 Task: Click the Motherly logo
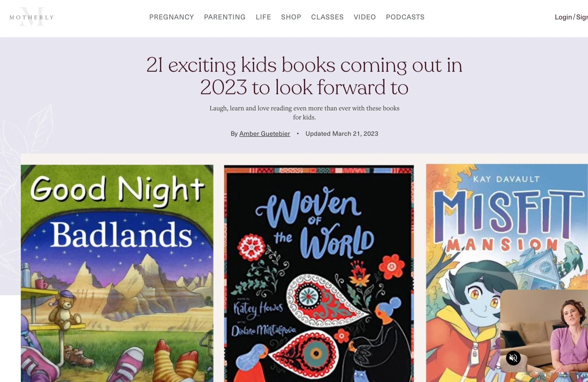32,17
